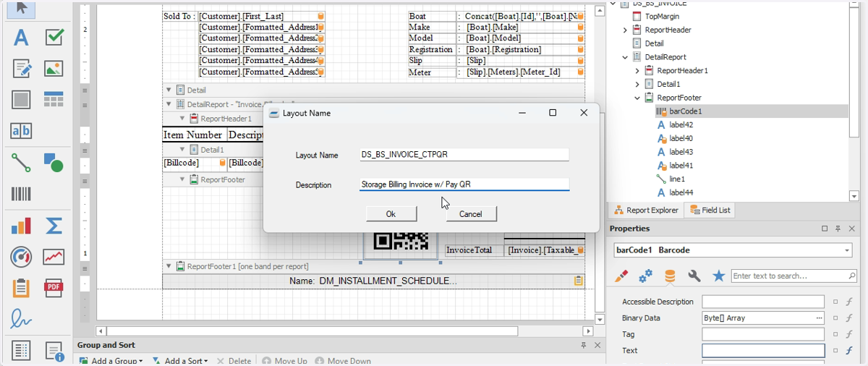Select line1 in Report Explorer
The width and height of the screenshot is (868, 366).
pos(677,179)
